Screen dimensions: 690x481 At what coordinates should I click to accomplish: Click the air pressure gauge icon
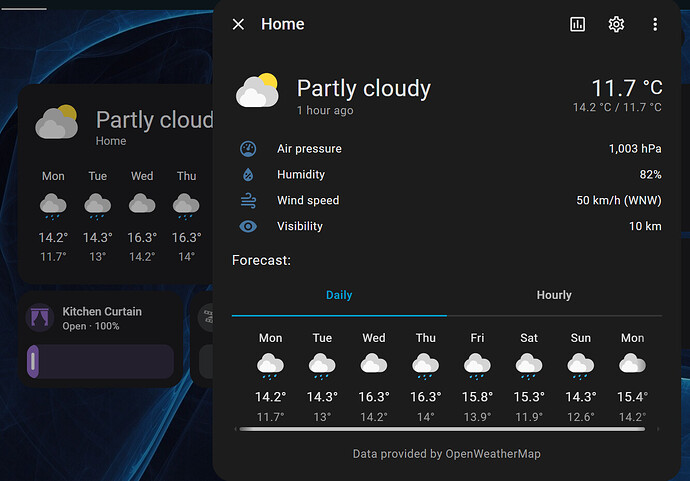coord(248,149)
